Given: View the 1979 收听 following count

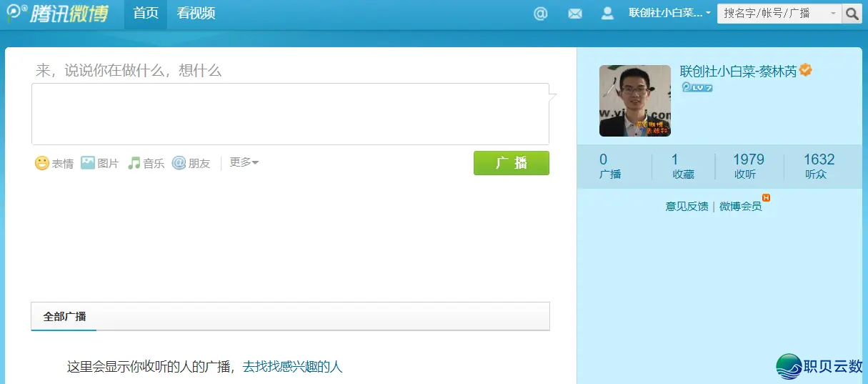Looking at the screenshot, I should (x=748, y=167).
